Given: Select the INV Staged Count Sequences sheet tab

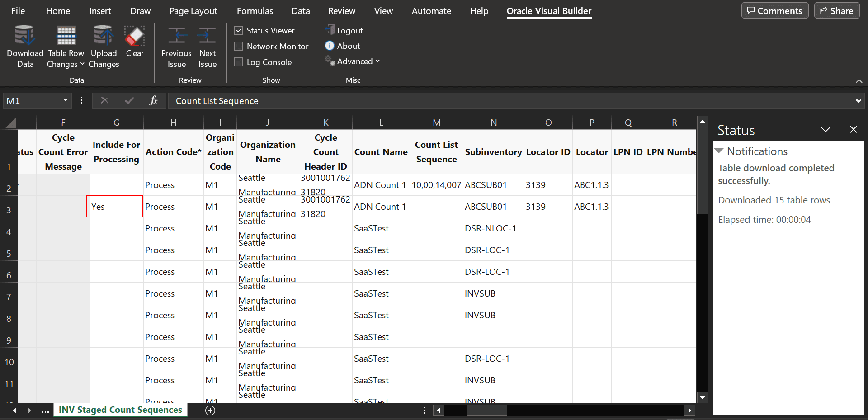Looking at the screenshot, I should tap(120, 410).
